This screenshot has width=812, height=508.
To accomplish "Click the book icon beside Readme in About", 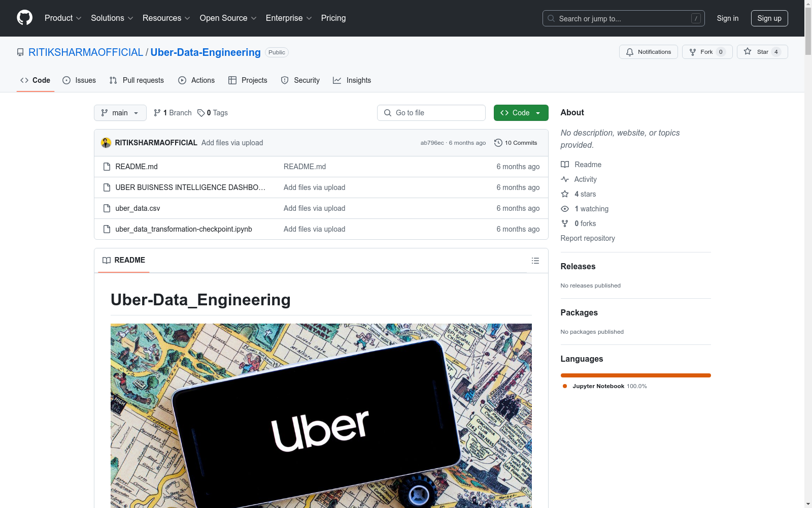I will click(565, 165).
